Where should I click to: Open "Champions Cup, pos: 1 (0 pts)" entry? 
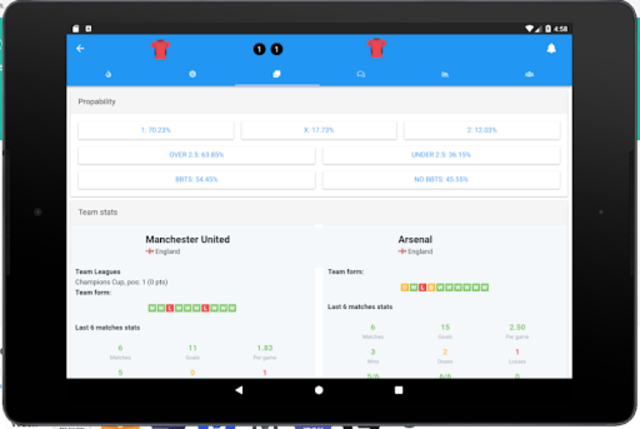click(x=121, y=282)
